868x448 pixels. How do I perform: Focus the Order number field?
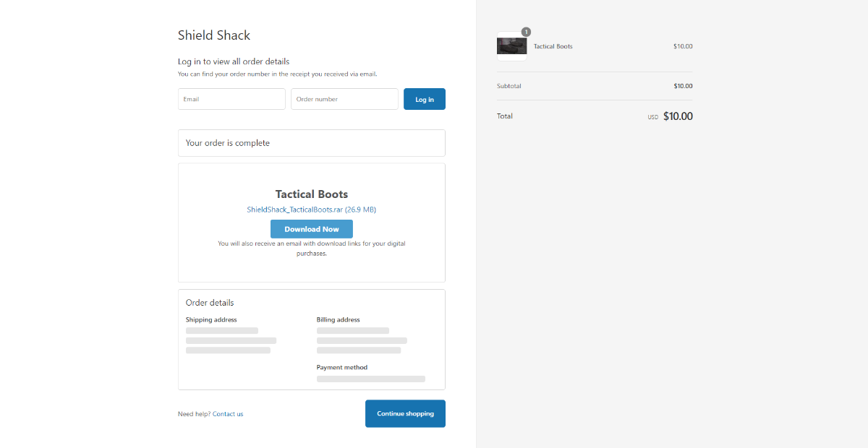coord(344,99)
